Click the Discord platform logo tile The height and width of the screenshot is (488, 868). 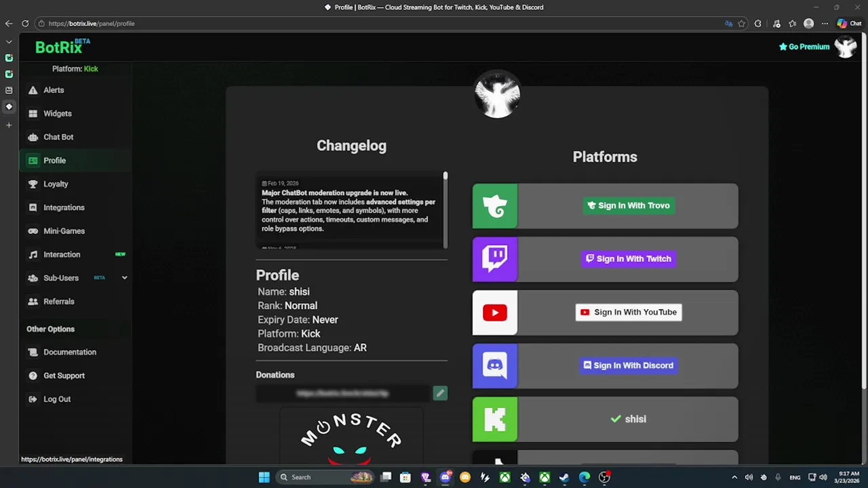coord(495,366)
